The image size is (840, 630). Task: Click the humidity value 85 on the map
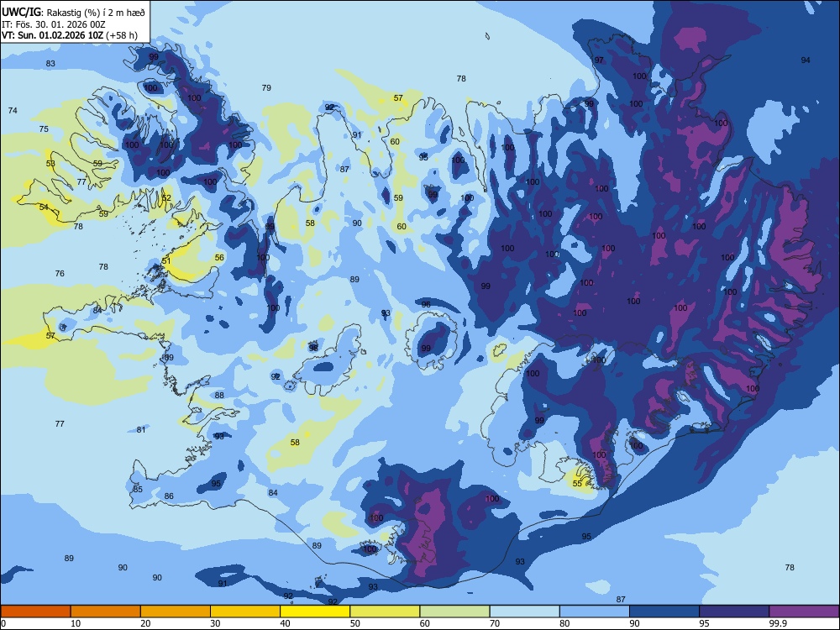pyautogui.click(x=139, y=489)
